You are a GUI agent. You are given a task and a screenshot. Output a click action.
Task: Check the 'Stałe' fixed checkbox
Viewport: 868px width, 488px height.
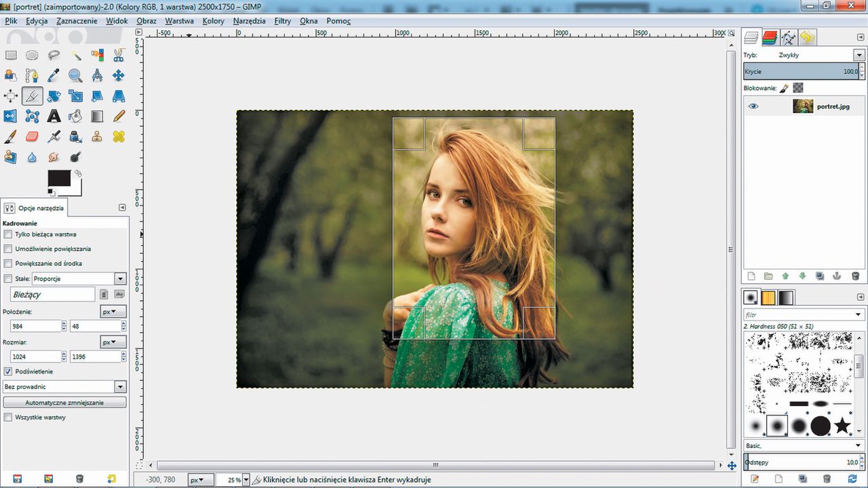(x=8, y=279)
